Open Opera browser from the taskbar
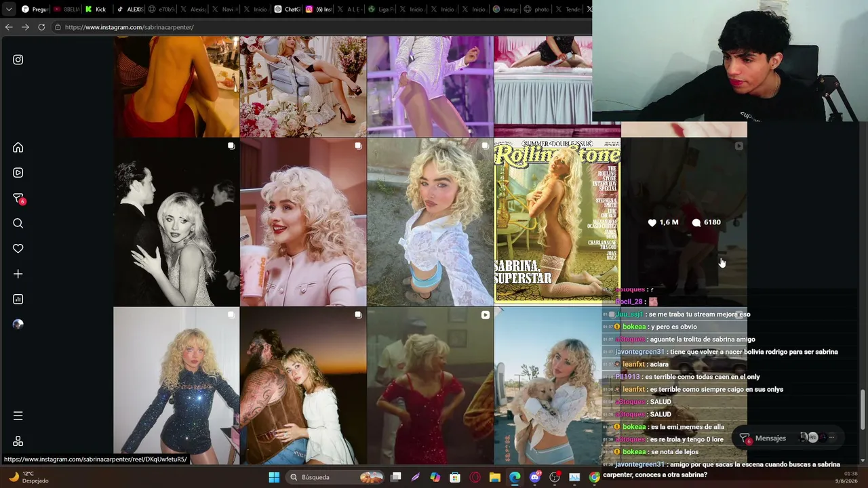This screenshot has width=868, height=488. click(475, 477)
